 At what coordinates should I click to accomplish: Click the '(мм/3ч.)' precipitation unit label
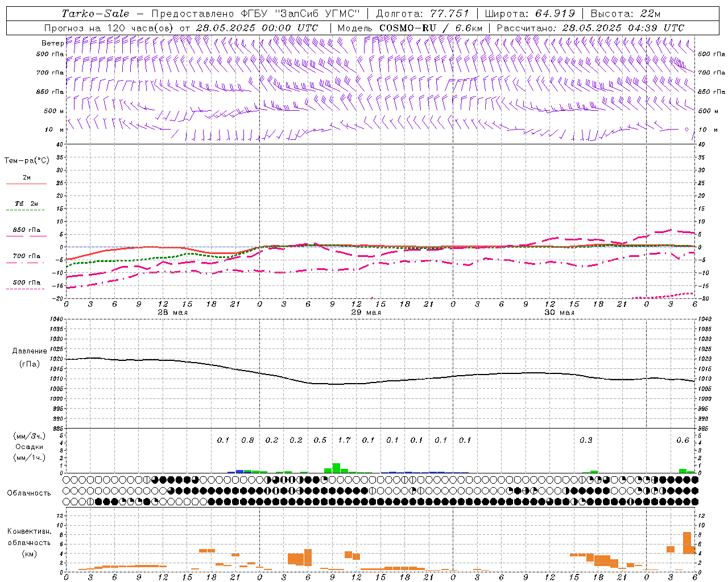[30, 436]
